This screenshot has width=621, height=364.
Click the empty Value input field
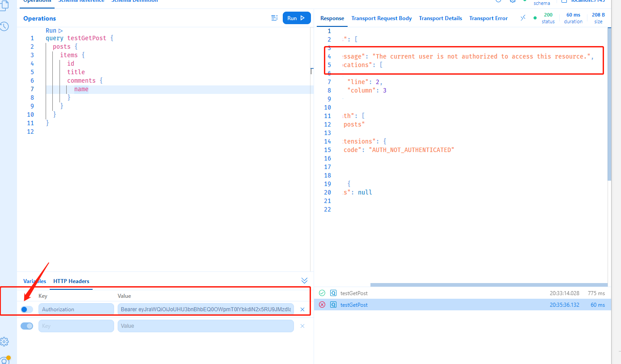[206, 326]
